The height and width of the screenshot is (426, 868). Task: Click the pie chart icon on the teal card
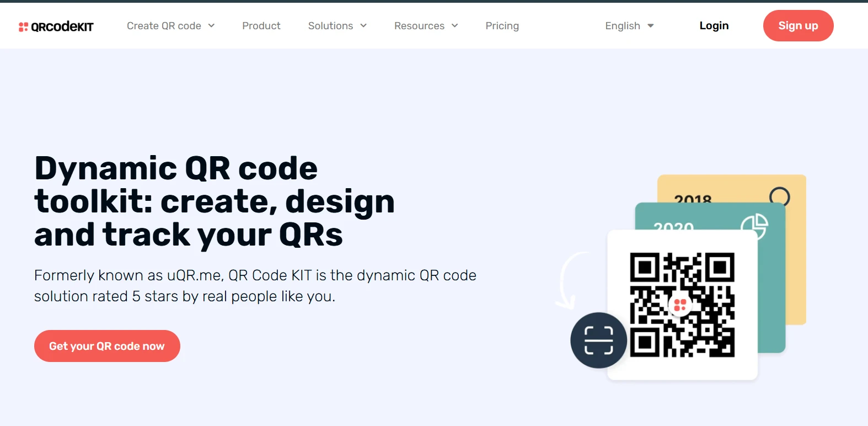(x=754, y=226)
